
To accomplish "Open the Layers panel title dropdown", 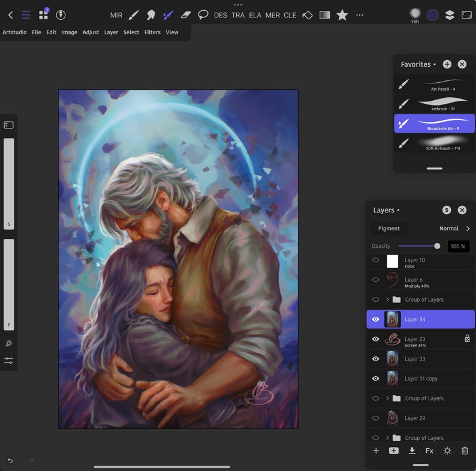I will pos(386,210).
